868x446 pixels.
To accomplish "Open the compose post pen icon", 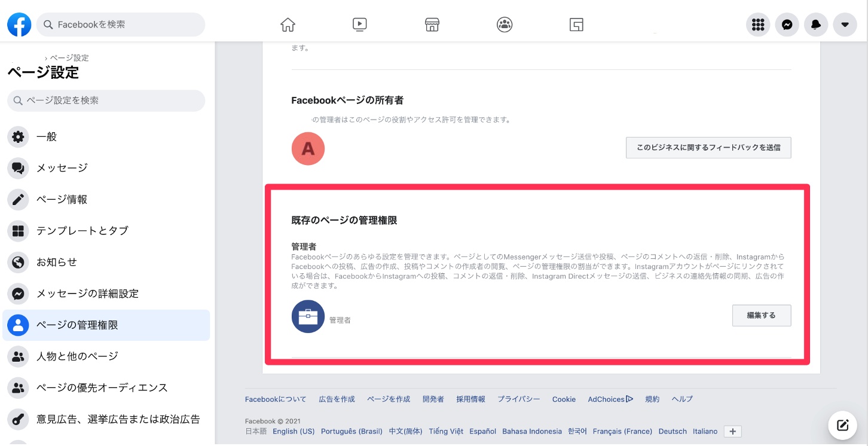I will point(842,425).
